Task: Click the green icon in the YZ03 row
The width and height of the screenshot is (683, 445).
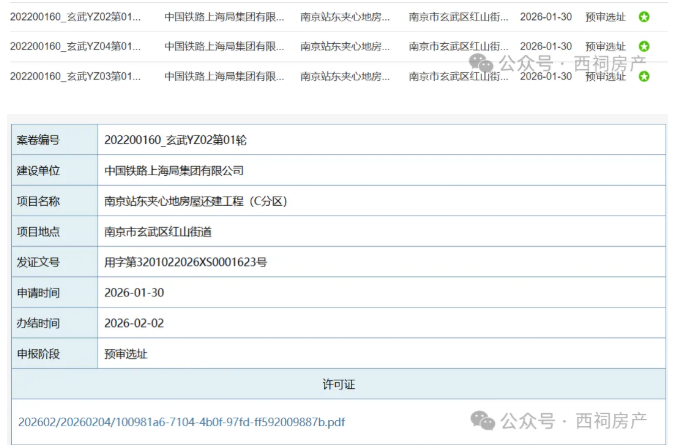Action: [x=644, y=76]
